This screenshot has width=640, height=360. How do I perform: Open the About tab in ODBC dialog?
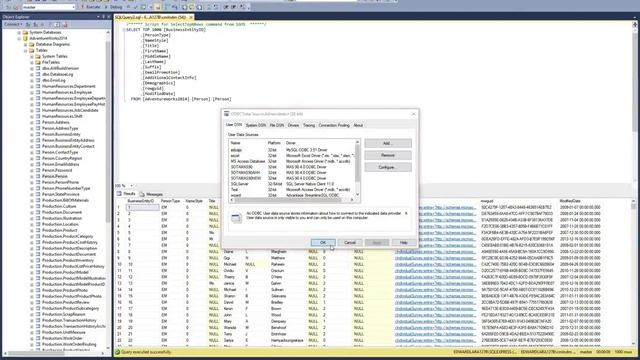(x=358, y=125)
